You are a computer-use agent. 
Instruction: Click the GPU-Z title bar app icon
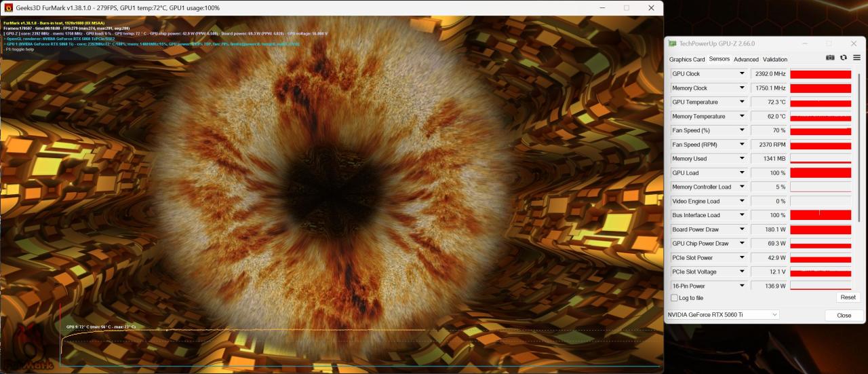click(x=673, y=43)
